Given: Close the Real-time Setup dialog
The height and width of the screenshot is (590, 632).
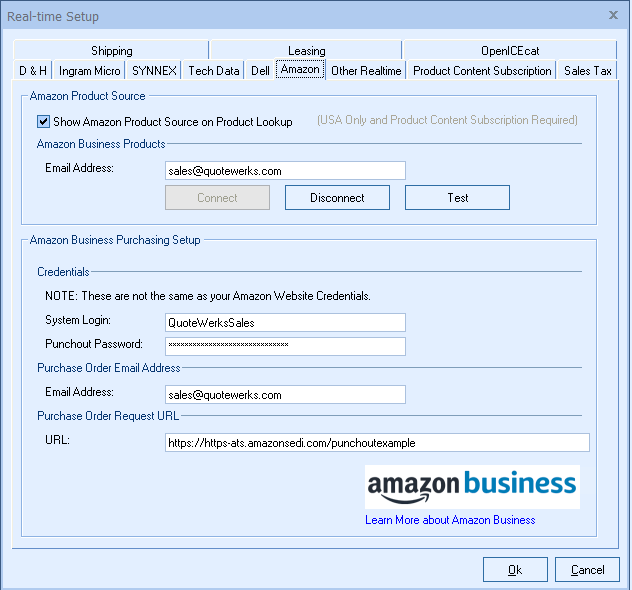Looking at the screenshot, I should (613, 15).
